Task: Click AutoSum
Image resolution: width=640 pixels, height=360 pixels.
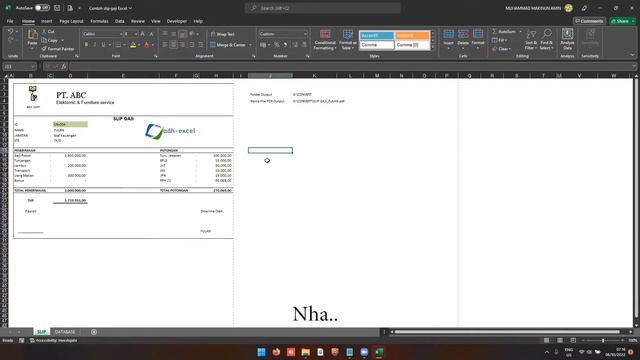Action: click(x=504, y=31)
